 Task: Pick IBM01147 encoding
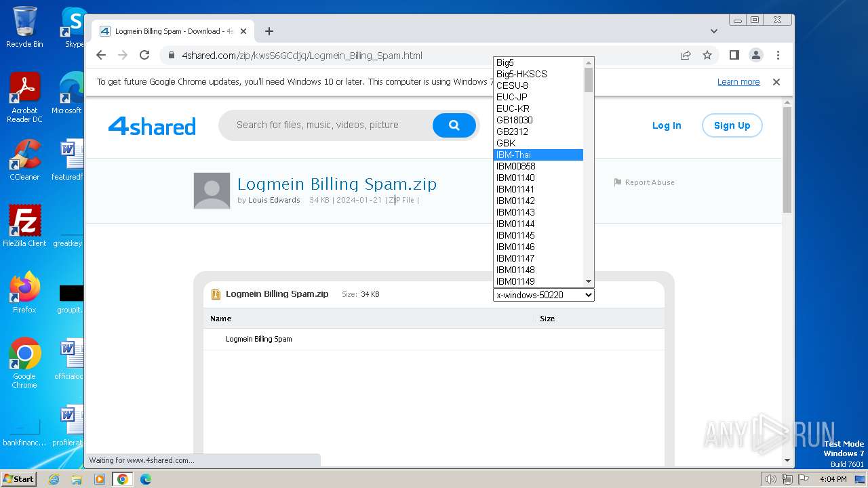coord(538,258)
